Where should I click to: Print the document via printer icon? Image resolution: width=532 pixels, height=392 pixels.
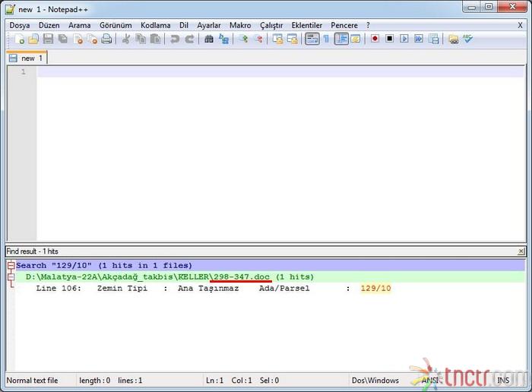106,39
